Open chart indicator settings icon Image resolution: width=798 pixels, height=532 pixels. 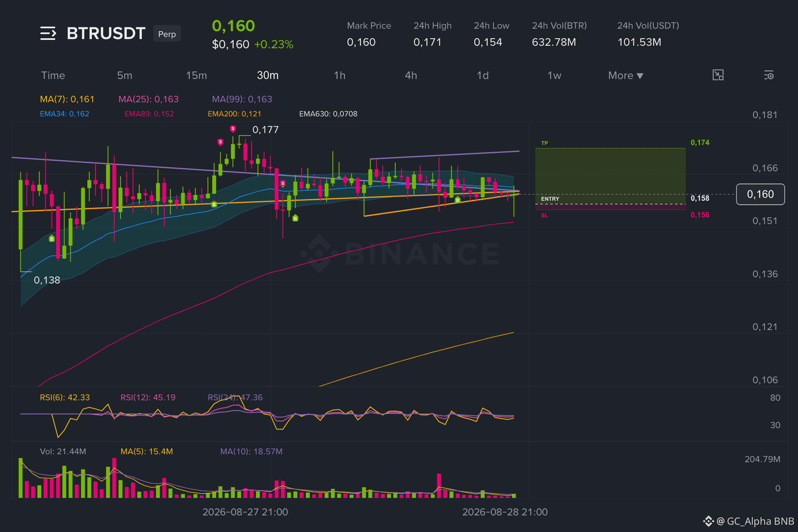coord(768,75)
